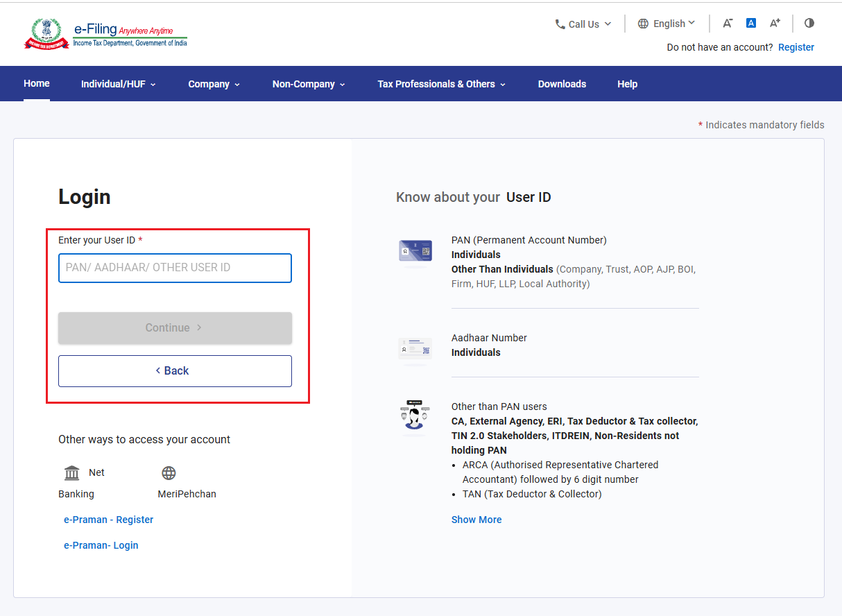Screen dimensions: 842x616
Task: Click the PAN card illustration icon
Action: point(415,251)
